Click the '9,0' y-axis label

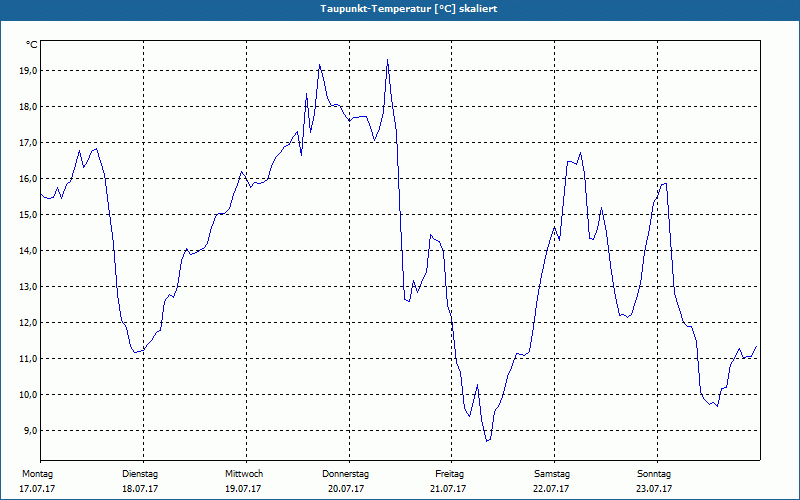tap(31, 431)
